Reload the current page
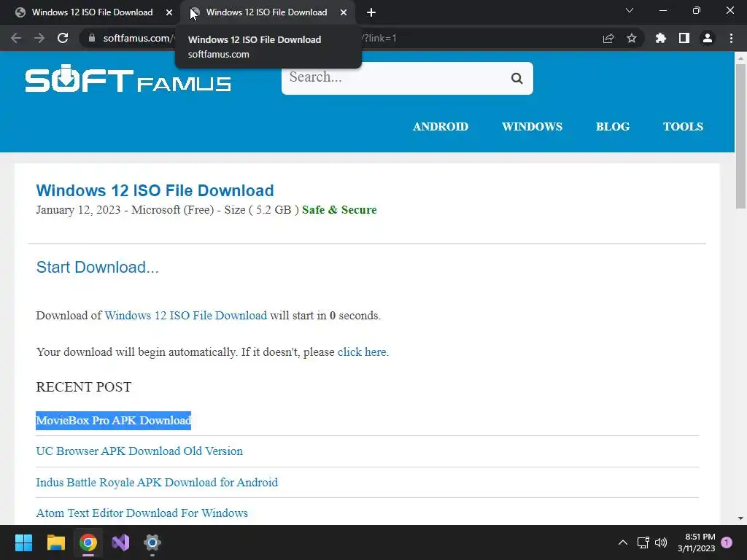 click(x=63, y=38)
